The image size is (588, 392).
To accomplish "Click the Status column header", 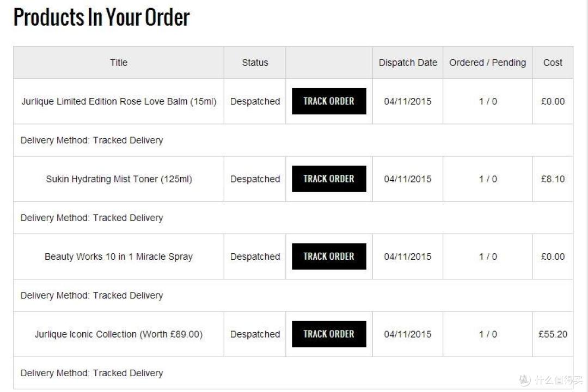I will click(x=255, y=63).
